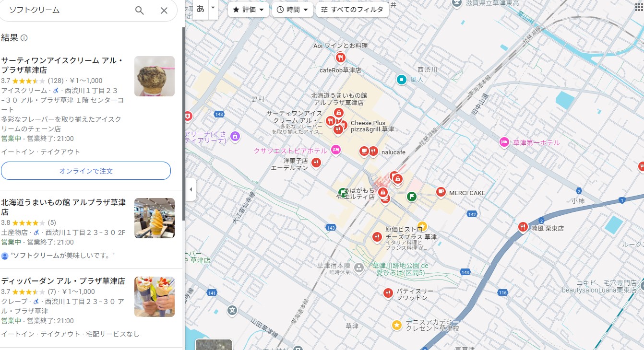
Task: Click the あ input mode button
Action: tap(201, 9)
